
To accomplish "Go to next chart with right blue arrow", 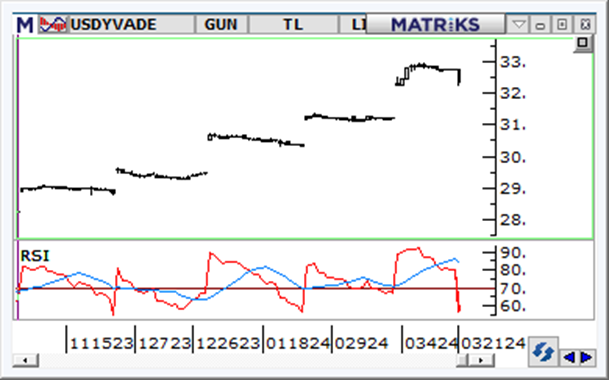I will [586, 356].
